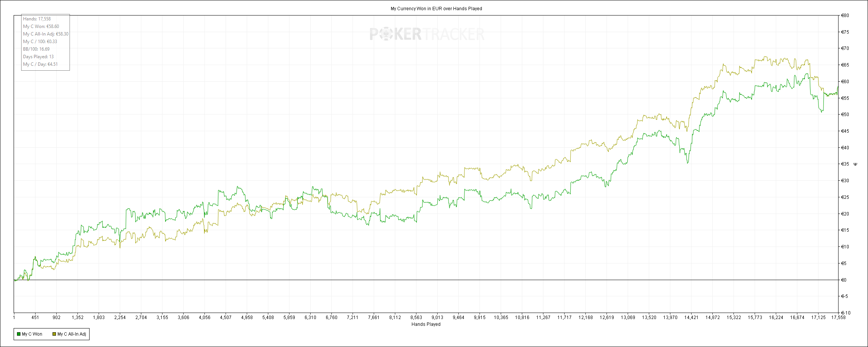Click the green My C Won legend swatch

tap(19, 334)
